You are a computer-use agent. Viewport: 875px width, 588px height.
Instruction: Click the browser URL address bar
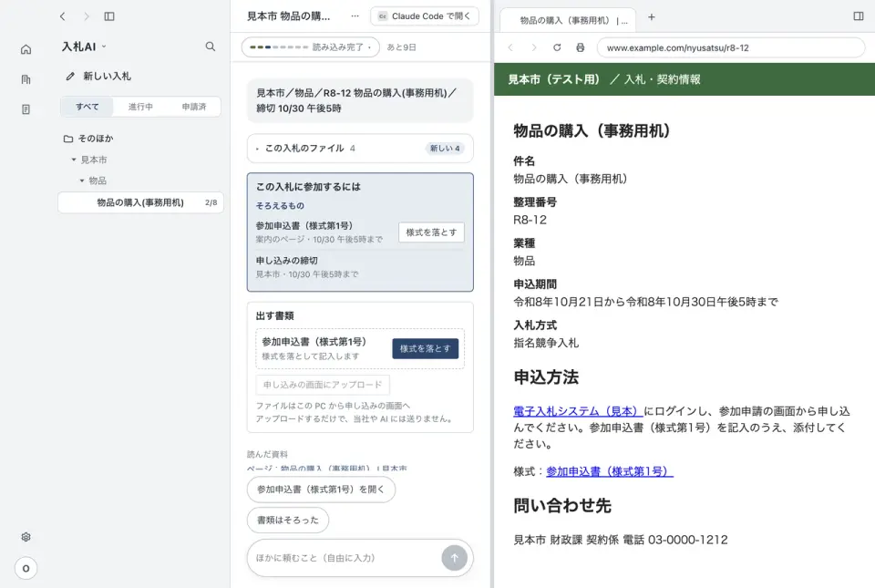coord(731,48)
